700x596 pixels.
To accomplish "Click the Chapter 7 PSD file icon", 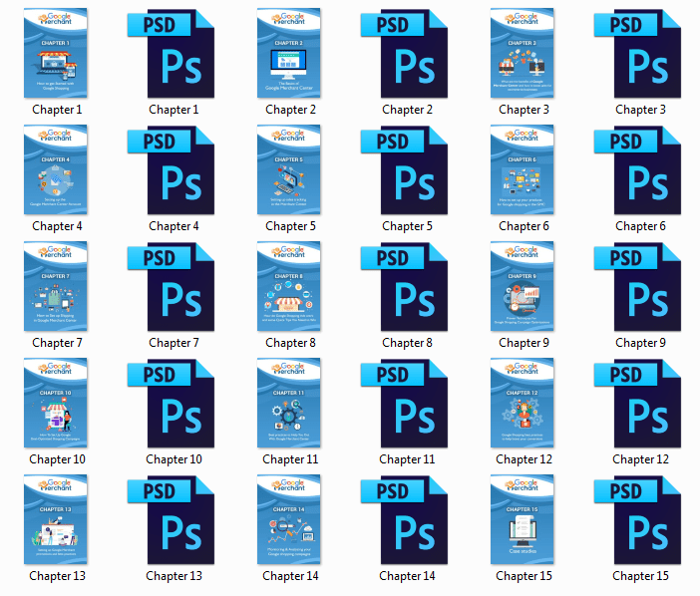I will pyautogui.click(x=175, y=285).
